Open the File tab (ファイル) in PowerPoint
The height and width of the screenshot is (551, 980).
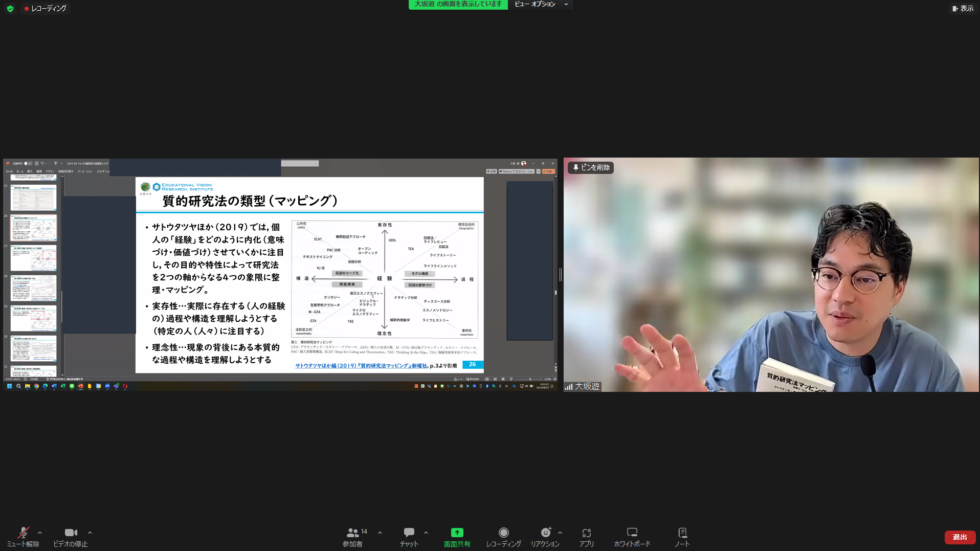[x=9, y=171]
